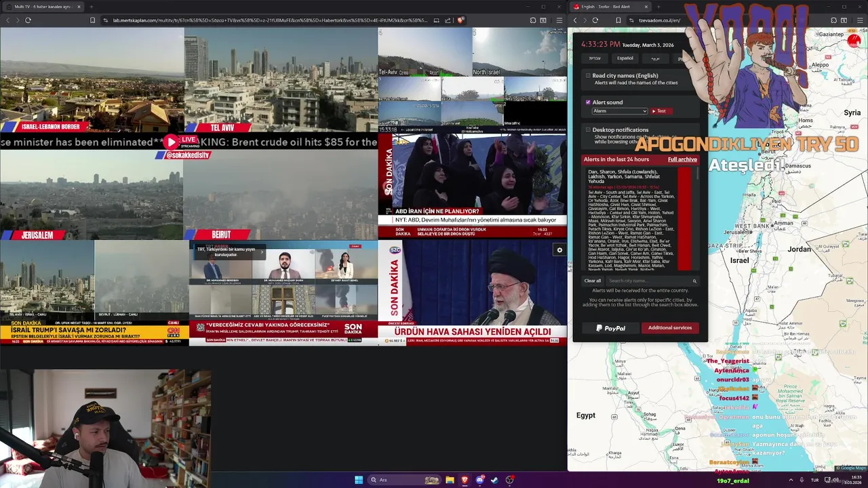The image size is (868, 488).
Task: Enable Read city names (English) checkbox
Action: pos(588,76)
